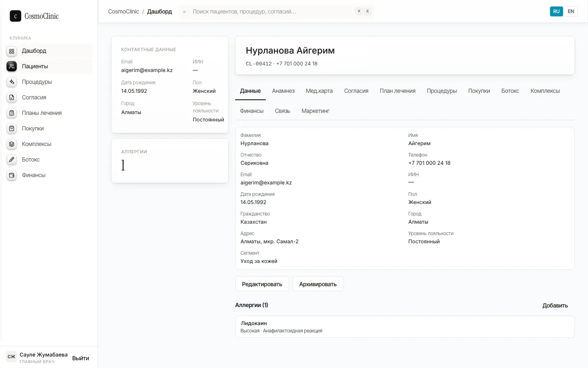This screenshot has height=368, width=588.
Task: Click the CosmoClinic logo icon
Action: coord(15,16)
